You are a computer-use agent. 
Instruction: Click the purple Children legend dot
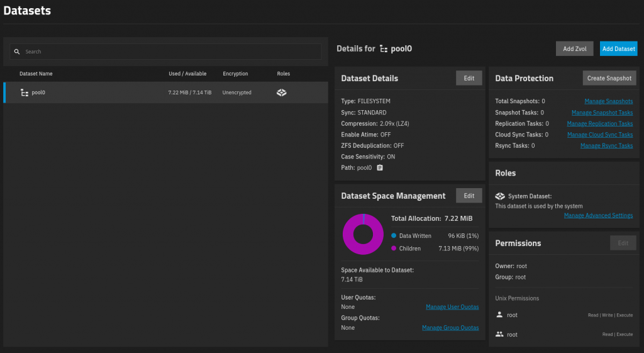click(x=394, y=249)
